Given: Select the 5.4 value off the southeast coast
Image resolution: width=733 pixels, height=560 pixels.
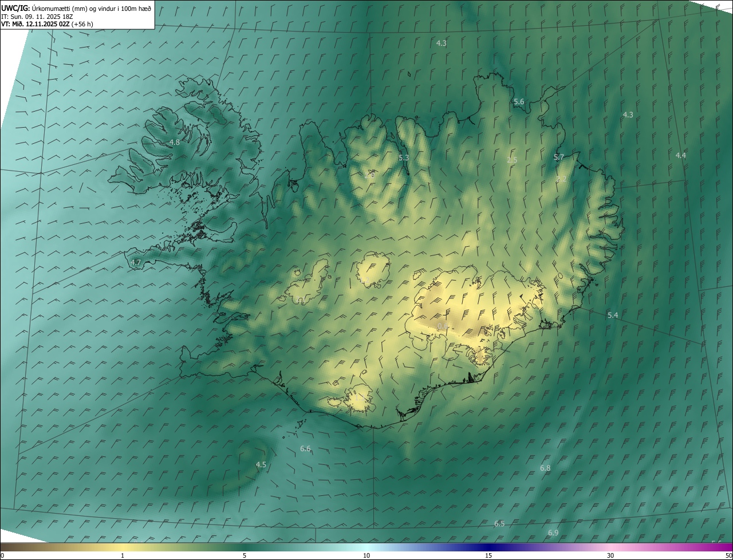Looking at the screenshot, I should [x=613, y=316].
